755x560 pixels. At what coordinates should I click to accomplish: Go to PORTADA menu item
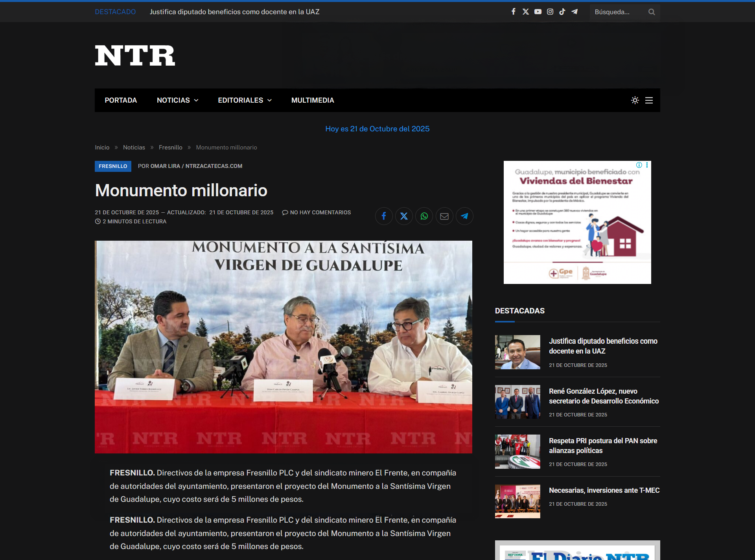click(121, 100)
